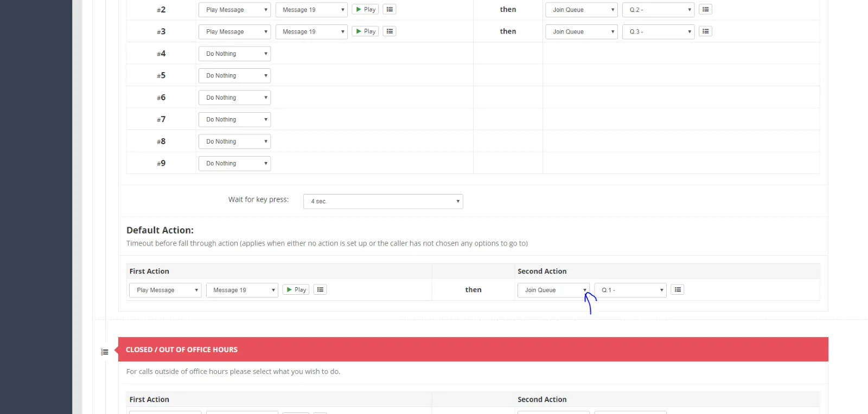Image resolution: width=868 pixels, height=414 pixels.
Task: Open Default Action Join Queue dropdown
Action: point(553,290)
